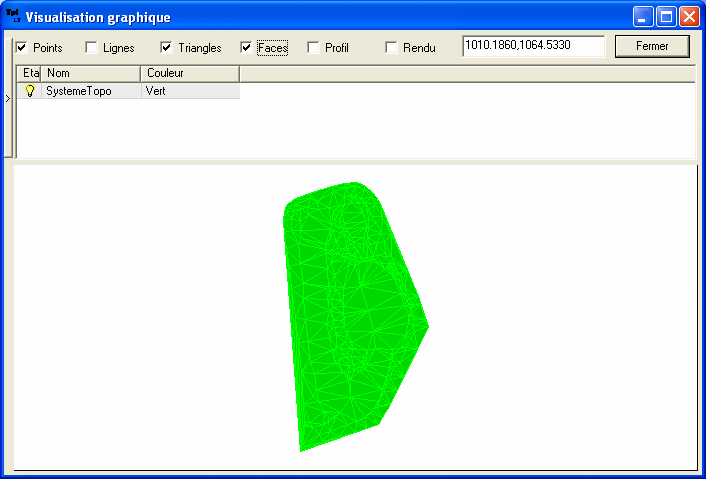The width and height of the screenshot is (706, 479).
Task: Uncheck the Faces checkbox
Action: [x=246, y=47]
